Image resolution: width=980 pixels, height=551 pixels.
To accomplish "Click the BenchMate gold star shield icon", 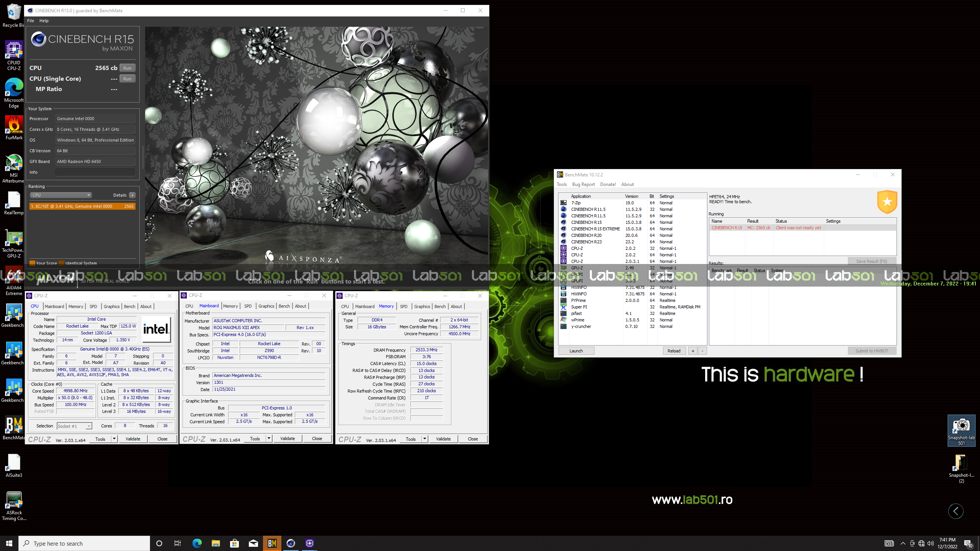I will click(x=887, y=202).
